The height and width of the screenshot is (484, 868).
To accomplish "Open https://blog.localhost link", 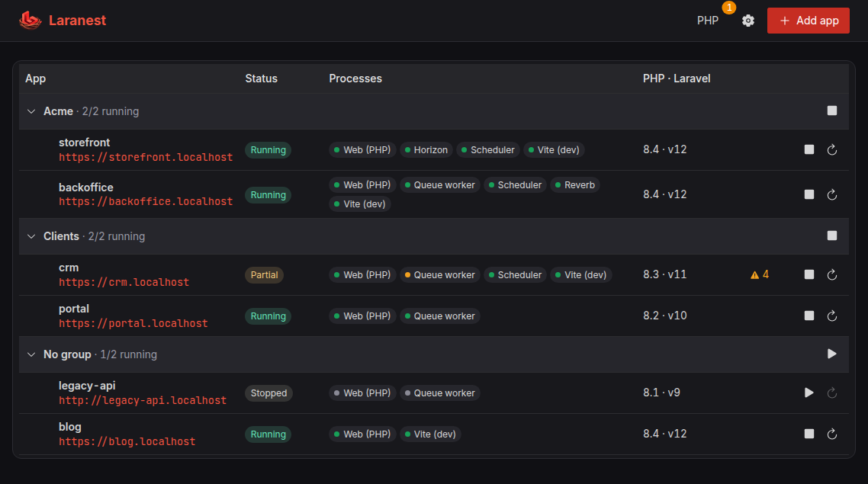I will (x=127, y=441).
